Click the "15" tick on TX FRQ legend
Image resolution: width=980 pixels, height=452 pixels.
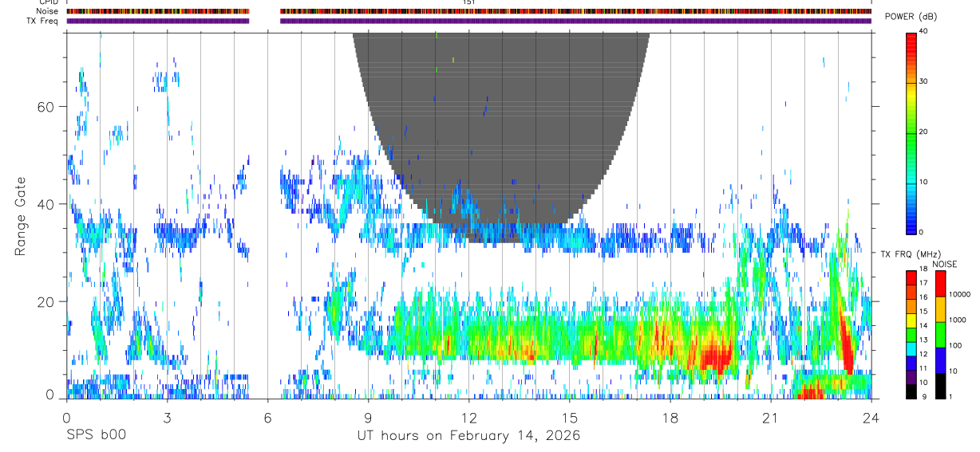(923, 312)
